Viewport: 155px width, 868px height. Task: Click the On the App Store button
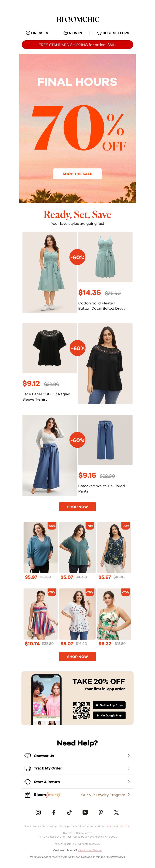pos(109,705)
